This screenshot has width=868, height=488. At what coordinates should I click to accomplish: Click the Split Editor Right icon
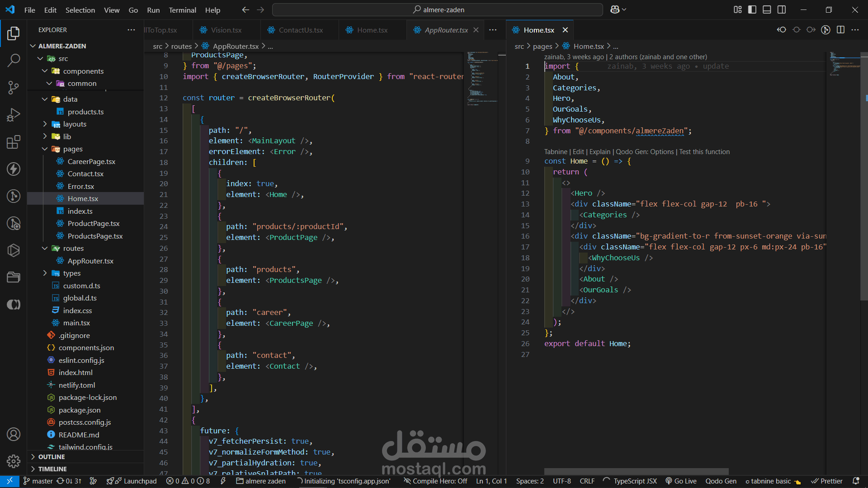click(x=840, y=30)
